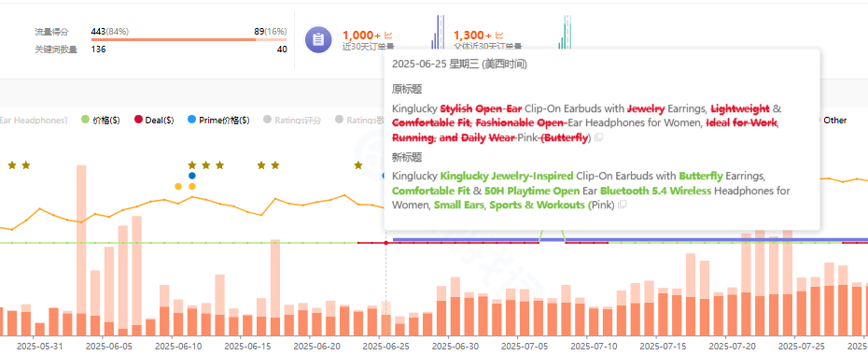Click the 2025-07-25 axis date label

(x=801, y=347)
